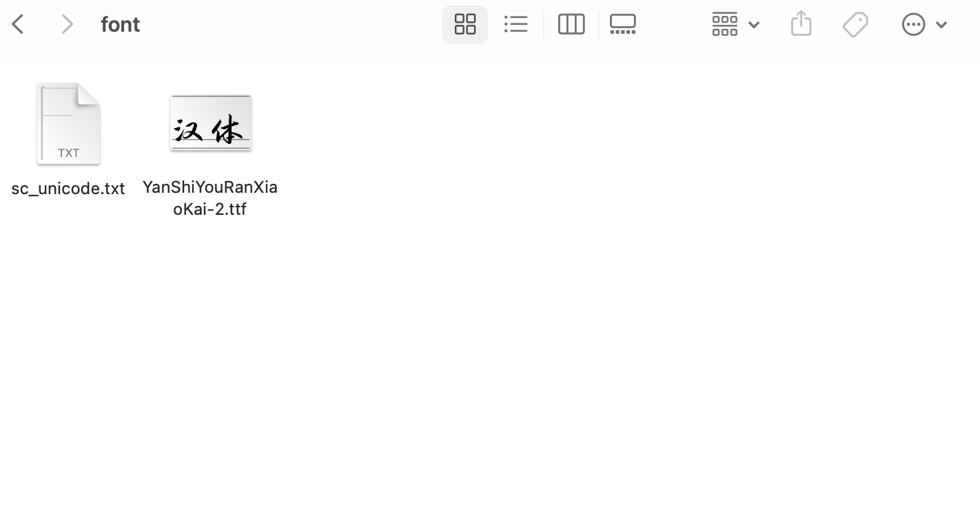
Task: Switch to icon grid view
Action: pyautogui.click(x=465, y=25)
